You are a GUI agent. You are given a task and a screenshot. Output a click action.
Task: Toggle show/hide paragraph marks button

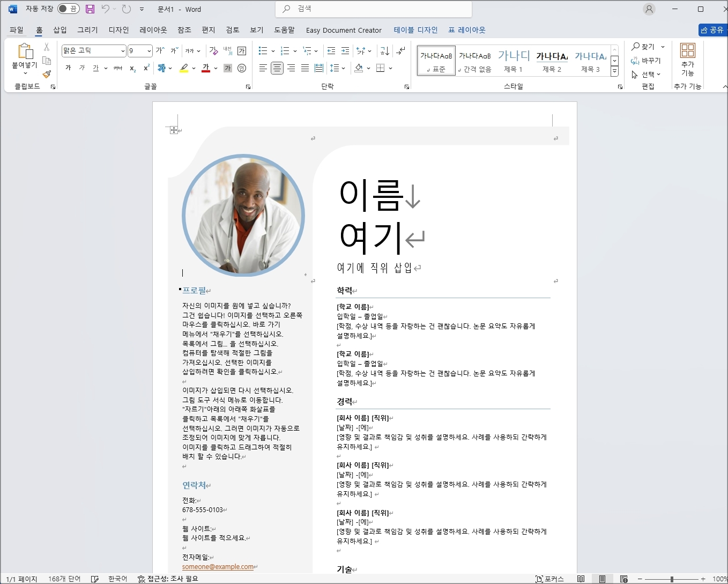coord(401,51)
